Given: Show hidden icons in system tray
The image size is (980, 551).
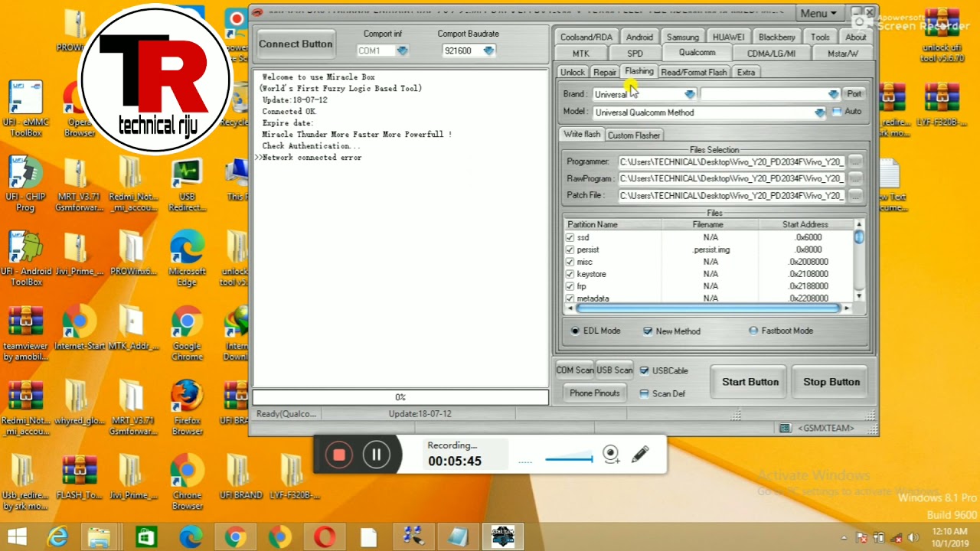Looking at the screenshot, I should (844, 538).
